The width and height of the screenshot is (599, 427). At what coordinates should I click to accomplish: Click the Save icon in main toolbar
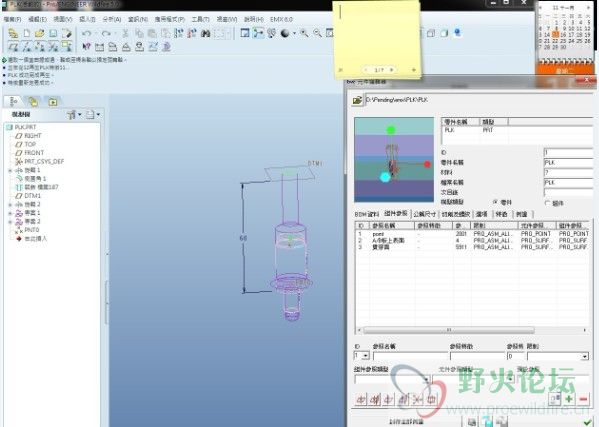coord(53,34)
